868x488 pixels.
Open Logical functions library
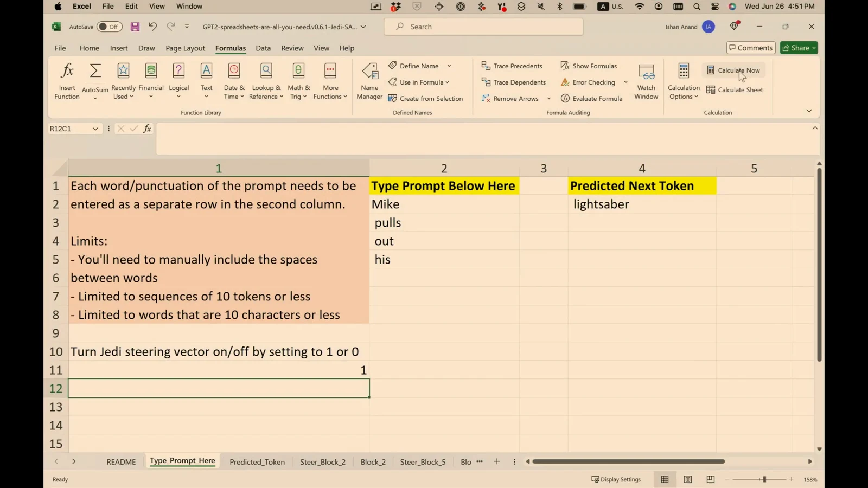[x=178, y=81]
